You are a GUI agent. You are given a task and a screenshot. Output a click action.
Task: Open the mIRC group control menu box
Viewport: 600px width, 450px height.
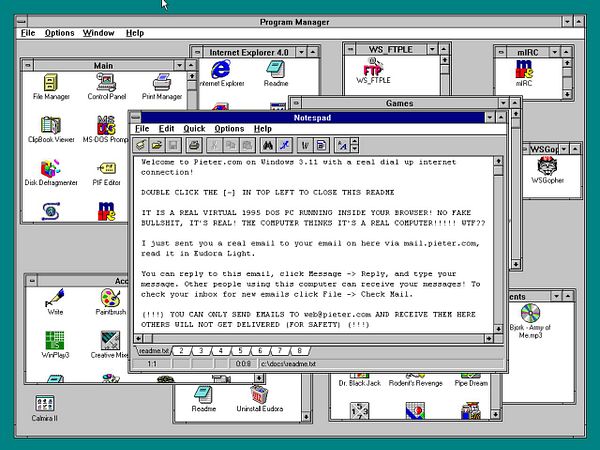(x=501, y=52)
